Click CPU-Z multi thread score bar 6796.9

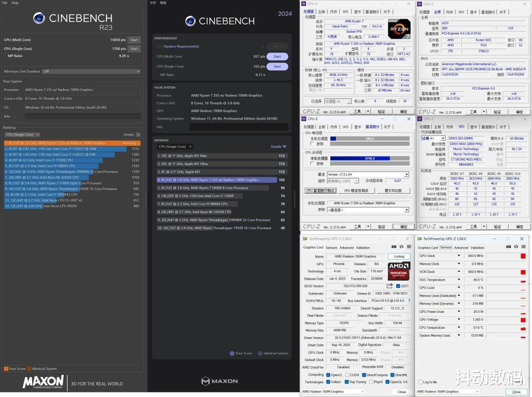pos(370,158)
